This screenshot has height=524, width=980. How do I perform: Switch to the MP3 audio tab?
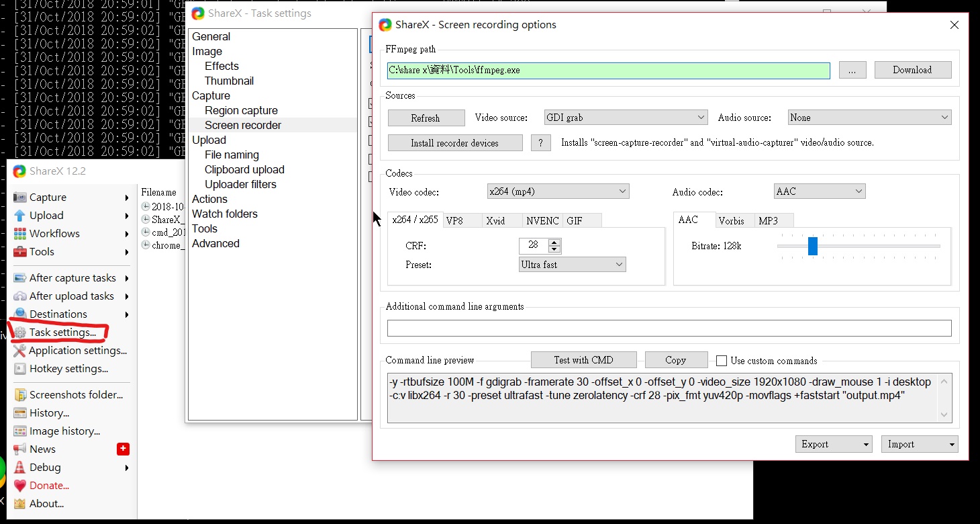775,220
